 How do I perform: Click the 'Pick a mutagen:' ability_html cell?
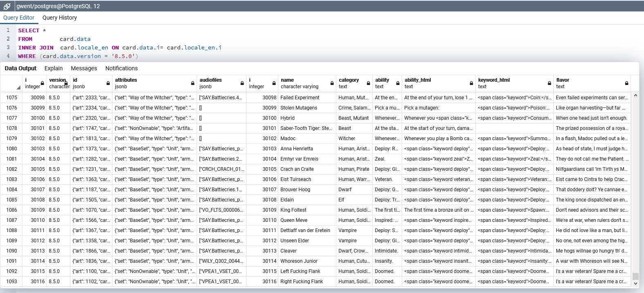point(438,108)
